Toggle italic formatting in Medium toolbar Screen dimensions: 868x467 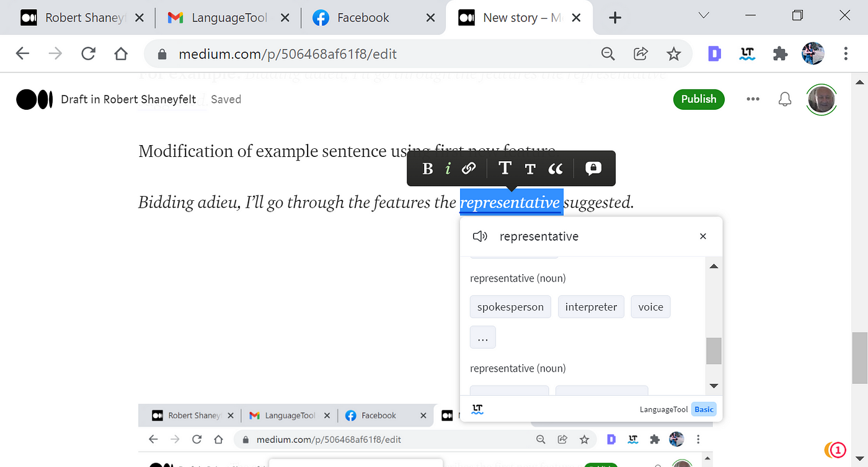click(448, 169)
